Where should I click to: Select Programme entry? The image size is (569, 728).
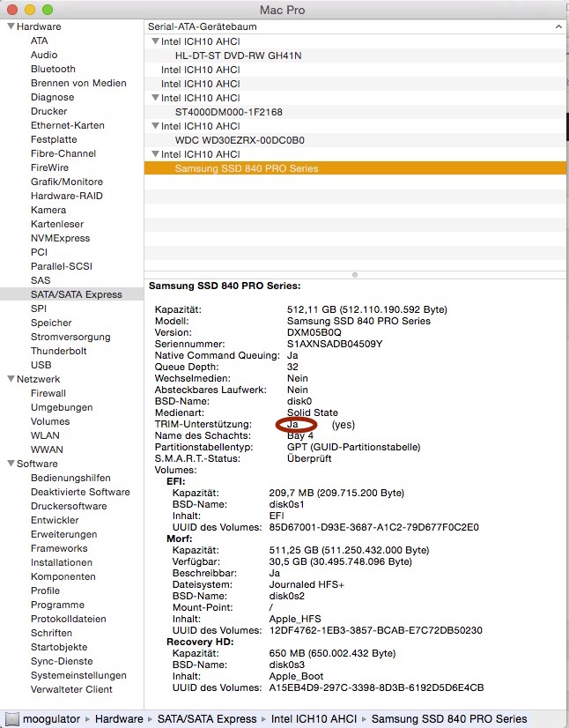pyautogui.click(x=57, y=605)
